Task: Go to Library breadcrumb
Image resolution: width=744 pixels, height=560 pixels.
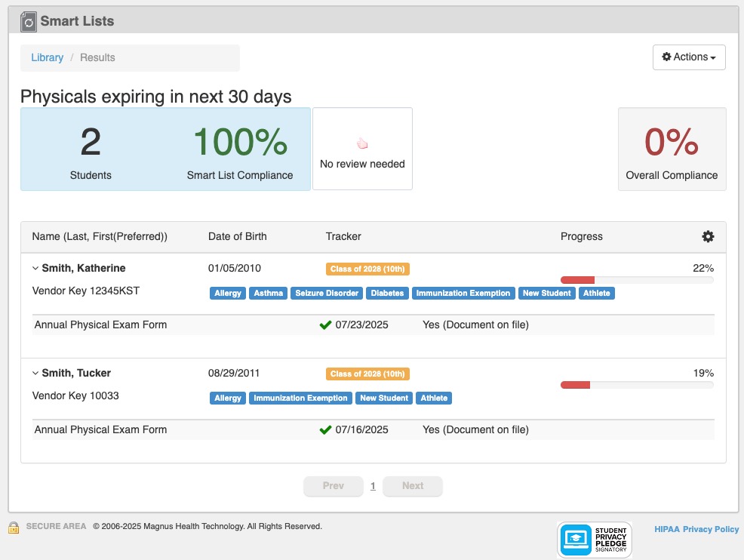Action: point(47,57)
